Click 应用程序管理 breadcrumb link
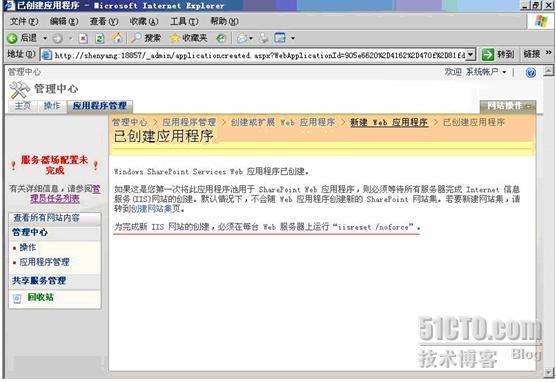 coord(189,122)
